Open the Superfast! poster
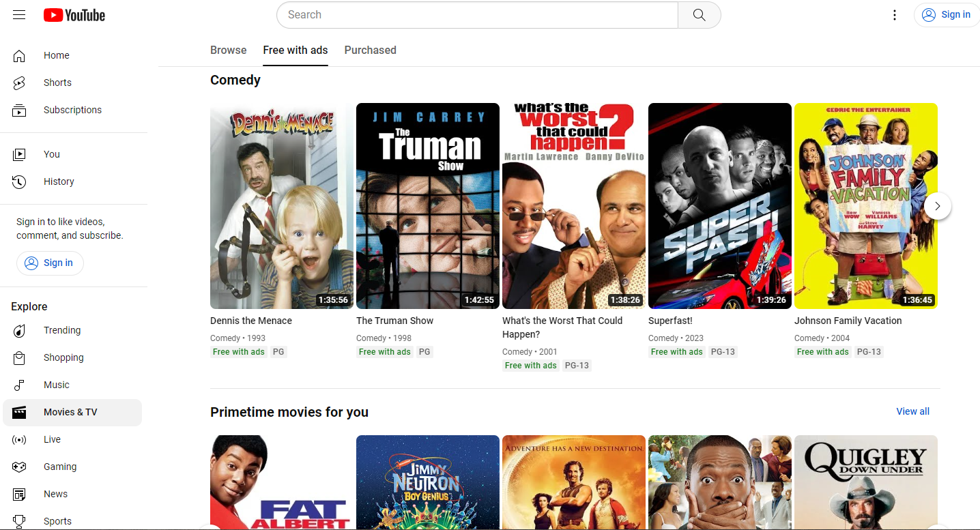 click(x=720, y=206)
